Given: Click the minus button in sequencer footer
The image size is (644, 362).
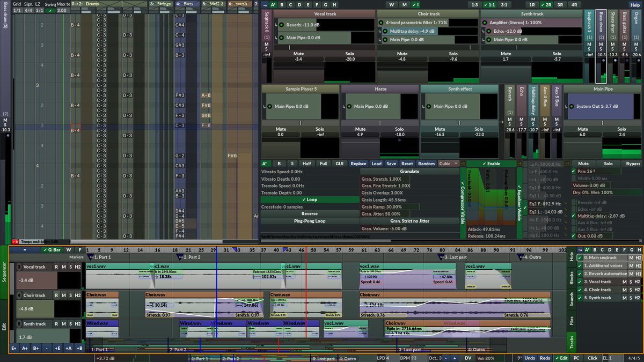Looking at the screenshot, I should tap(47, 348).
